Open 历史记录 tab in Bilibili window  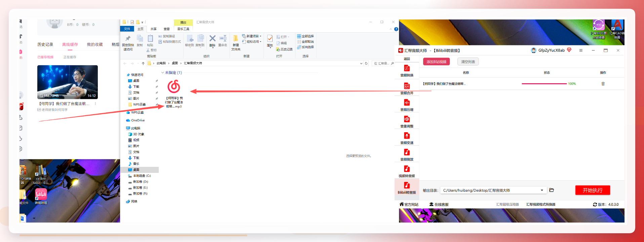pos(45,44)
